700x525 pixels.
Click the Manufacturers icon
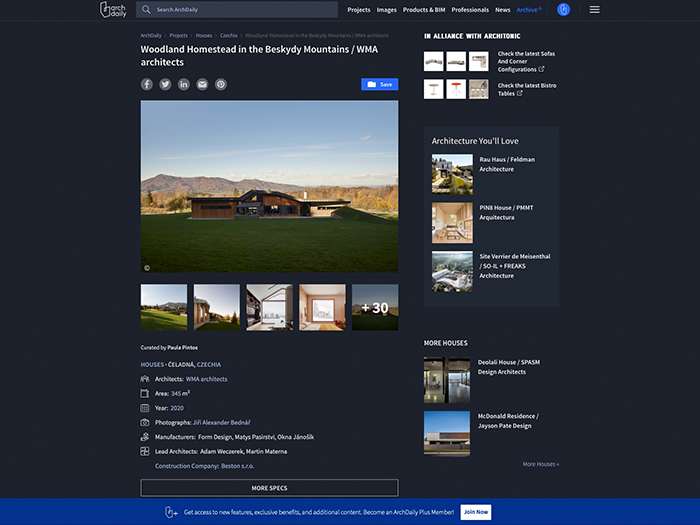pos(145,437)
